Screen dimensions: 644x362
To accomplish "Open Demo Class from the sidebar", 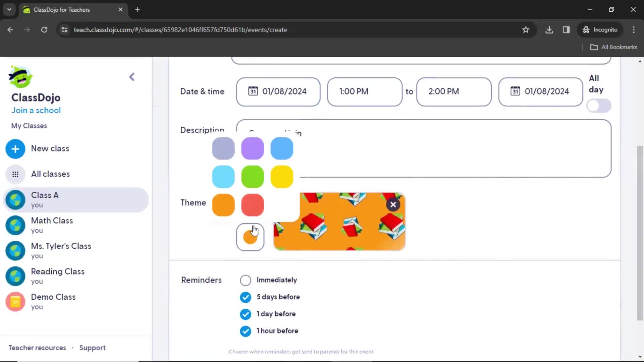I will click(76, 302).
